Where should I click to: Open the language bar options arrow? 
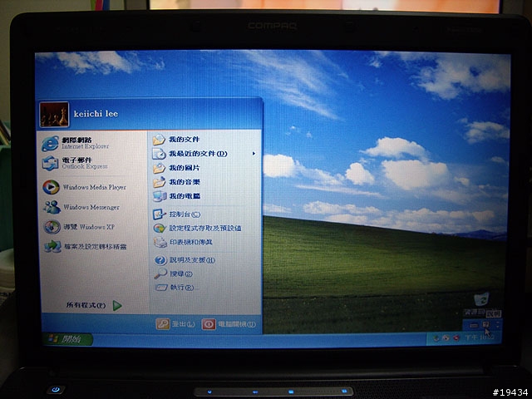[497, 325]
